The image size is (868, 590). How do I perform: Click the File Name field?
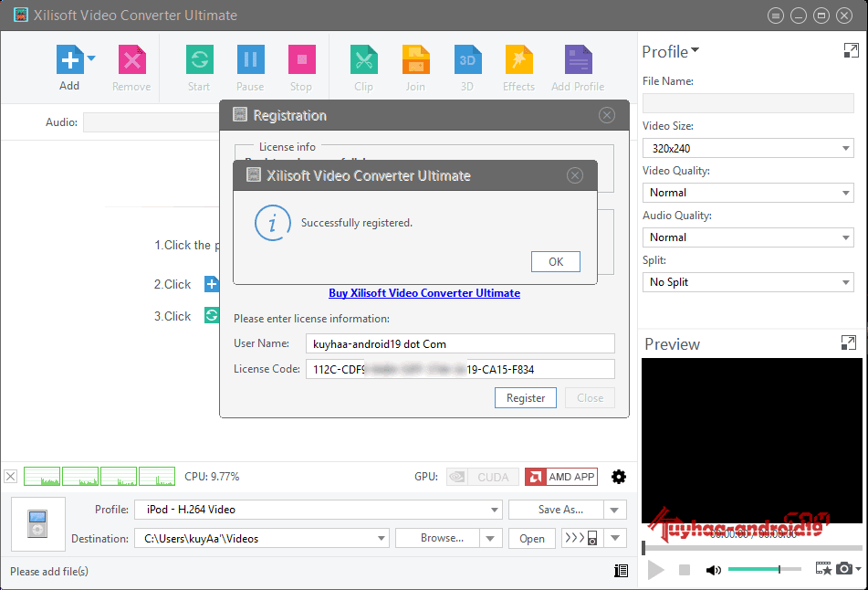click(748, 103)
